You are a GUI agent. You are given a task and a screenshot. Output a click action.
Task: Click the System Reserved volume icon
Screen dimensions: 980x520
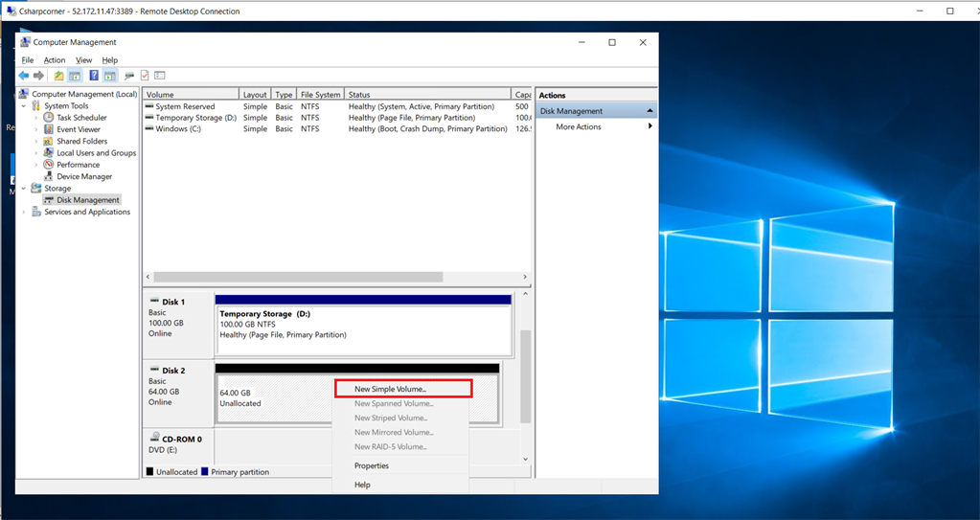[149, 106]
